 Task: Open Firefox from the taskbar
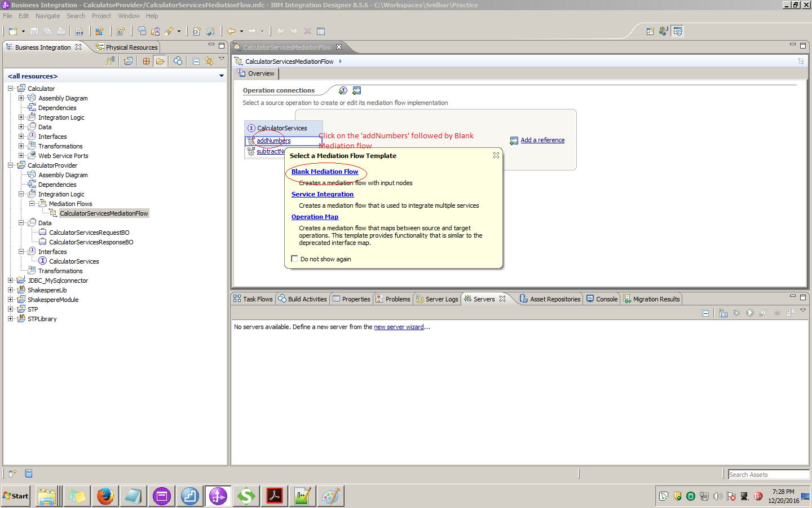point(105,496)
